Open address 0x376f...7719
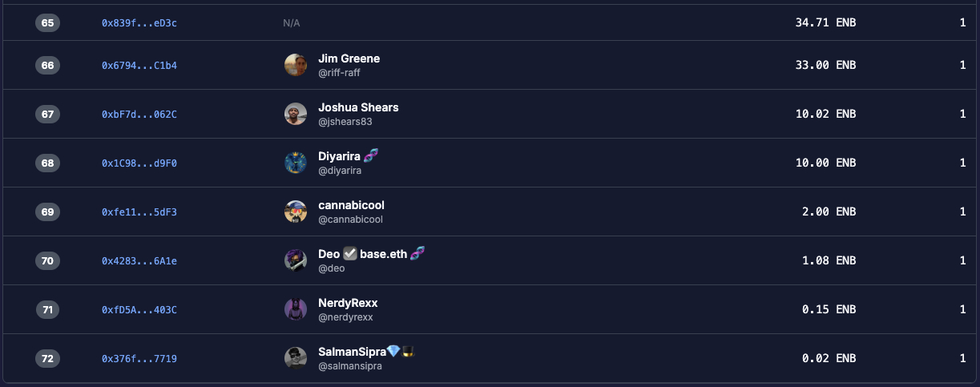Image resolution: width=980 pixels, height=387 pixels. (139, 359)
